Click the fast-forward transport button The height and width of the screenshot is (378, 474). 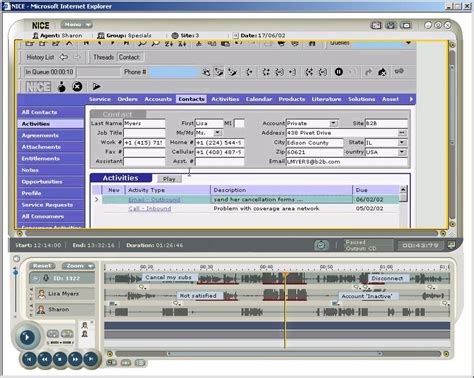click(75, 359)
